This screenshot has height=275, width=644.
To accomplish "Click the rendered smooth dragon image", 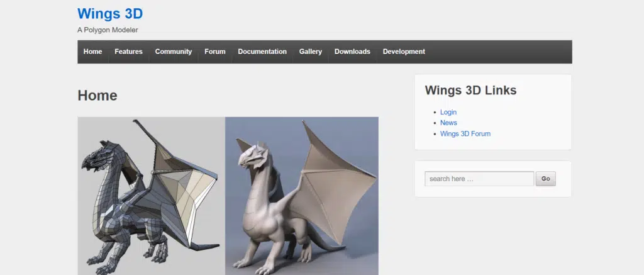I will 302,196.
